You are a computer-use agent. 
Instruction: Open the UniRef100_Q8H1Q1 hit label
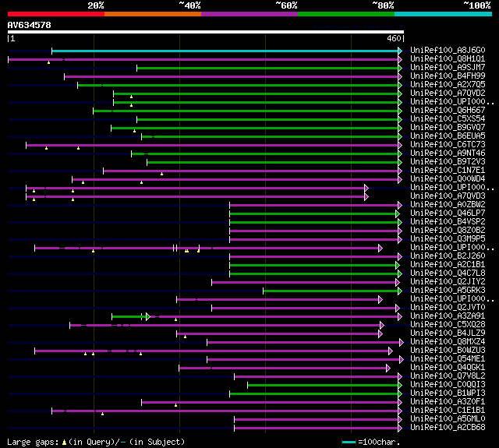point(448,58)
